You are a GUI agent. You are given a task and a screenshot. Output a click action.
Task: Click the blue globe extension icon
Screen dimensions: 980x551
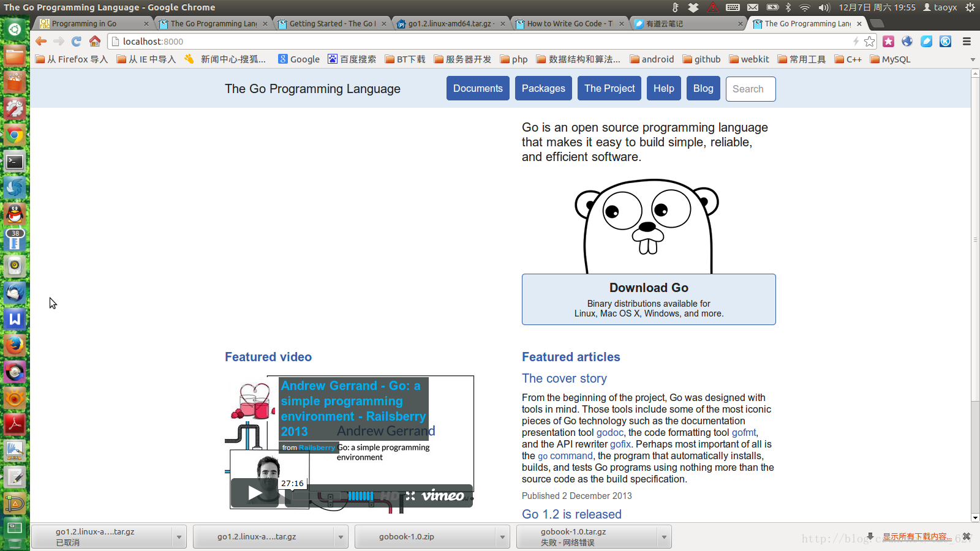tap(907, 41)
